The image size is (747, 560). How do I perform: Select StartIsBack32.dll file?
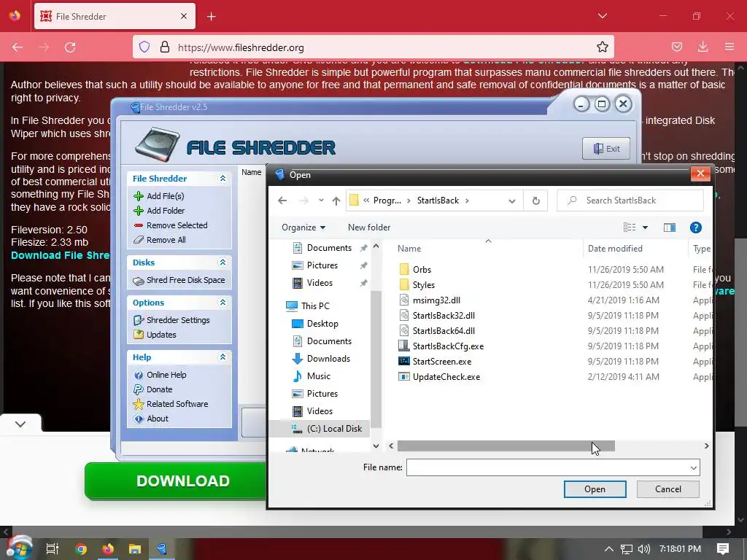[x=436, y=315]
